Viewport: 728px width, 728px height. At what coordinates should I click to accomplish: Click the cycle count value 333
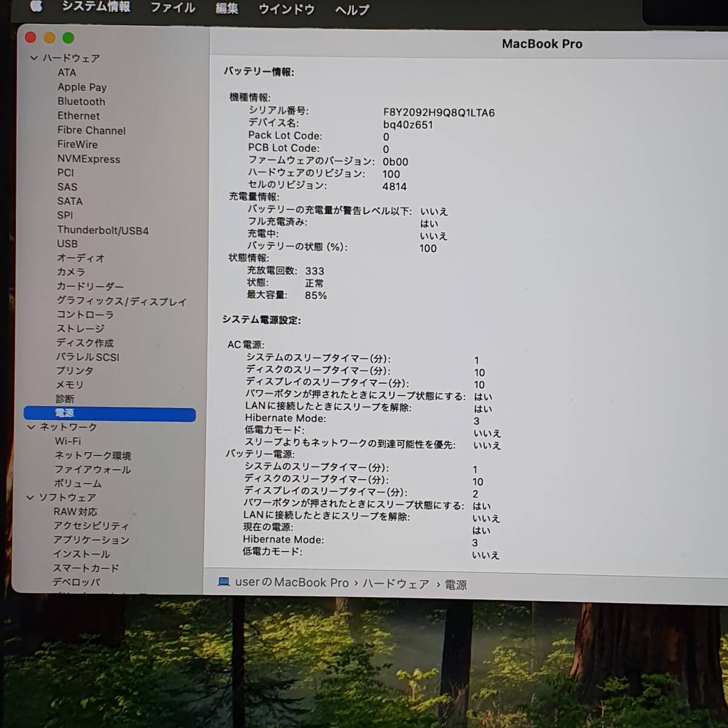coord(314,271)
